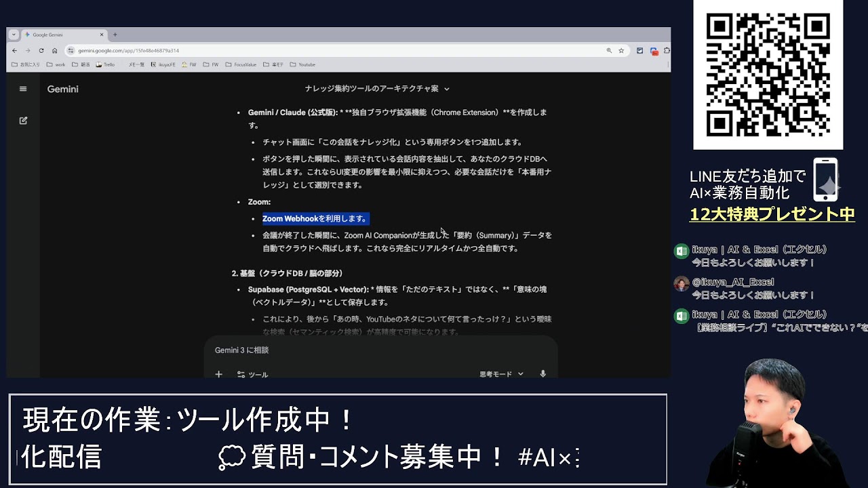Image resolution: width=868 pixels, height=488 pixels.
Task: Go back with browser back arrow
Action: (x=15, y=51)
